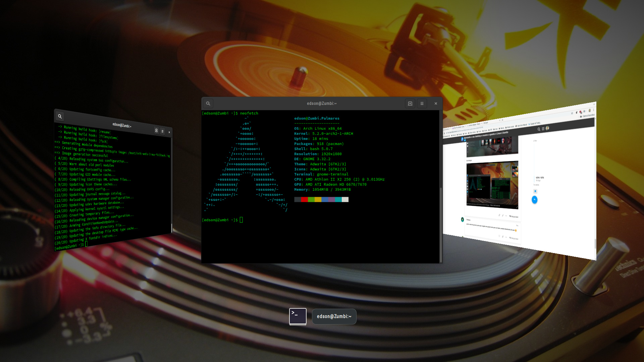The width and height of the screenshot is (644, 362).
Task: Close the center neofetch terminal window
Action: coord(436,104)
